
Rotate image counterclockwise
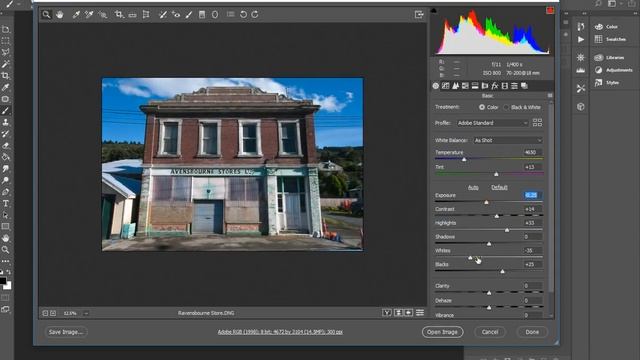pos(243,15)
